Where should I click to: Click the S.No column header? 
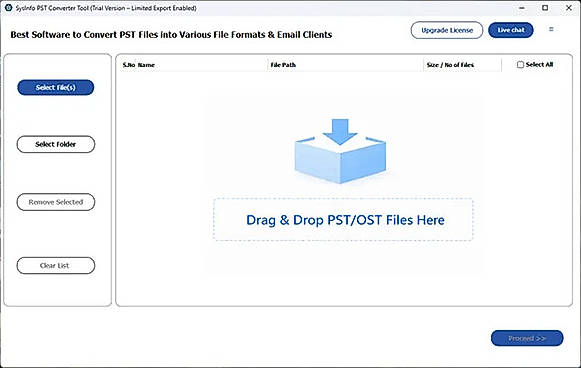[x=129, y=65]
